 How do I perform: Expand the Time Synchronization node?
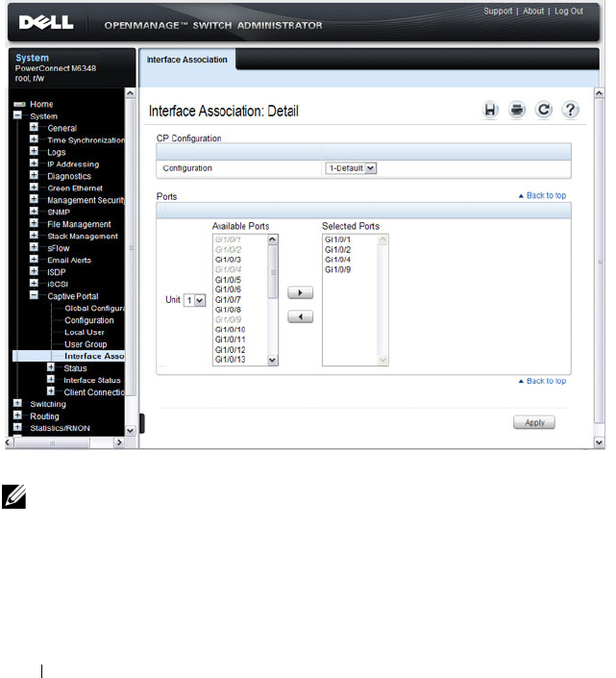pyautogui.click(x=34, y=139)
